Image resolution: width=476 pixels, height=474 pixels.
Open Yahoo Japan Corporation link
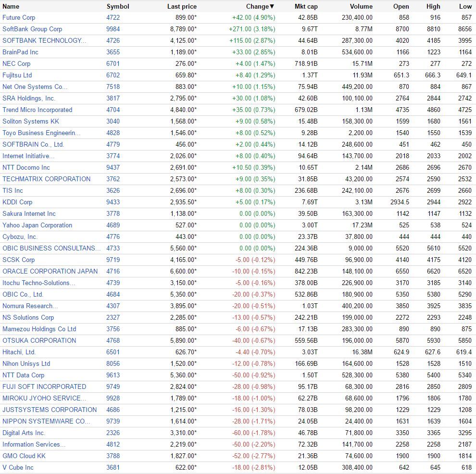point(38,225)
